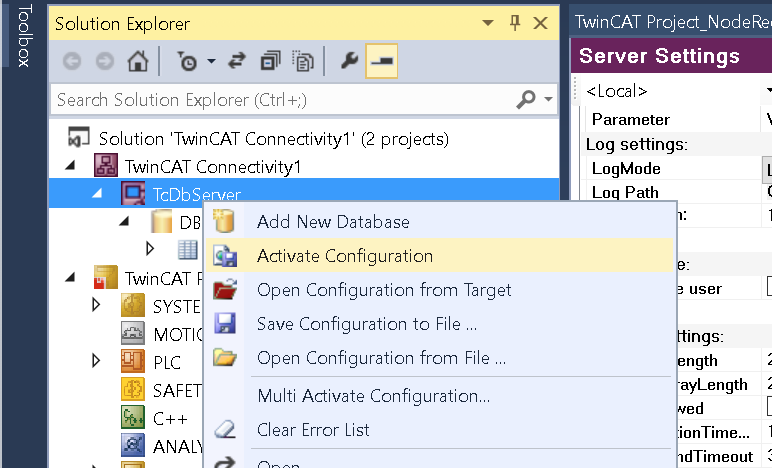
Task: Select the C++ tree item
Action: (170, 419)
